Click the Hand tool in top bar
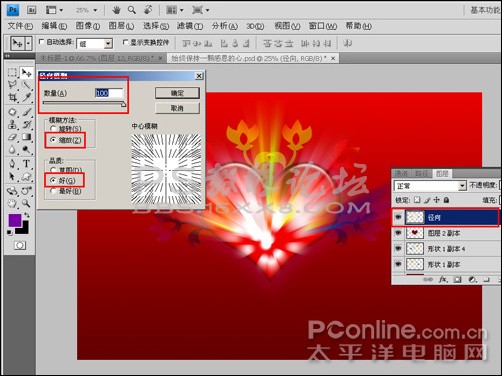Screen dimensions: 502x376 116,10
